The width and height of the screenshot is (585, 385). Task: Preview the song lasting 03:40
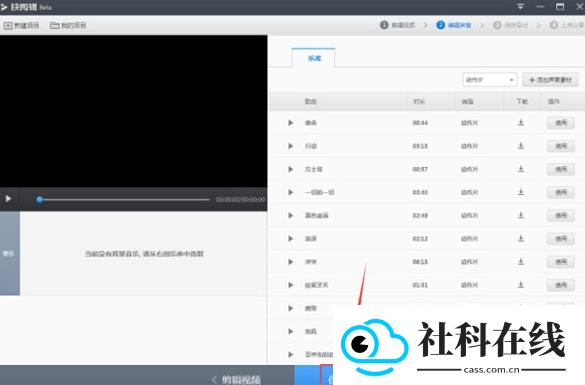290,192
